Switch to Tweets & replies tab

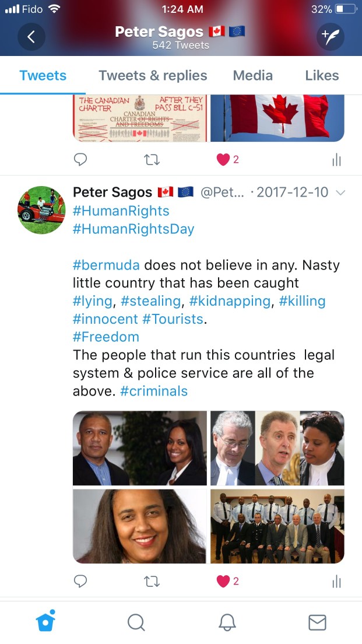click(153, 76)
